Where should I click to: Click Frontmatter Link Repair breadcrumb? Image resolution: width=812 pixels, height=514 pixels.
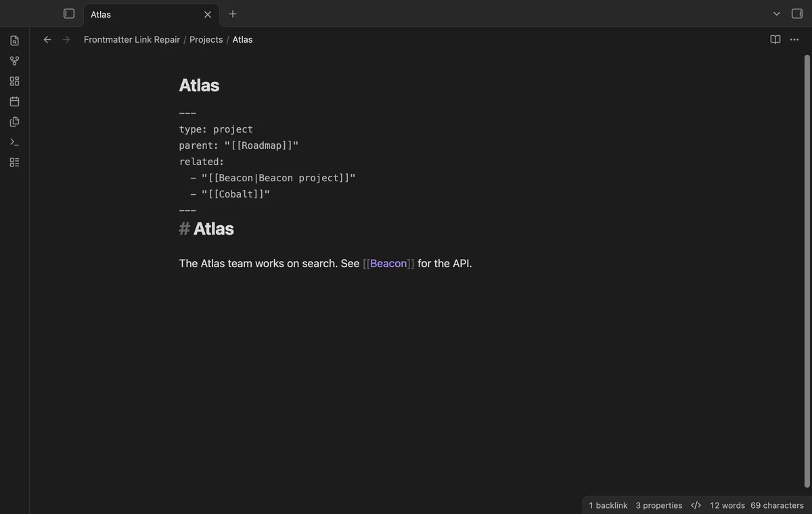pos(132,39)
